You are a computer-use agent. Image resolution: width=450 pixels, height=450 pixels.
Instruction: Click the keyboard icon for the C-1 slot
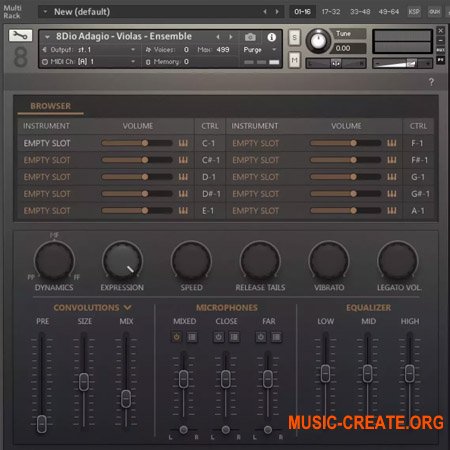183,143
